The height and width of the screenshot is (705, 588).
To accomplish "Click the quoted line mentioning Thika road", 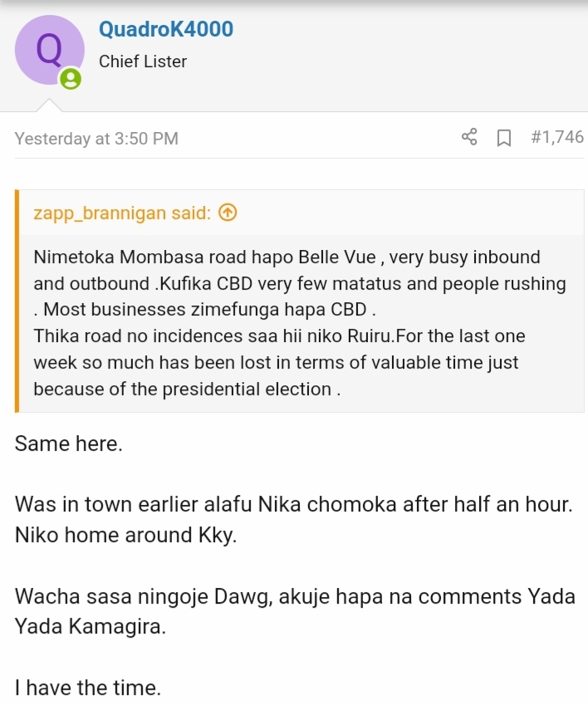I will [x=279, y=335].
